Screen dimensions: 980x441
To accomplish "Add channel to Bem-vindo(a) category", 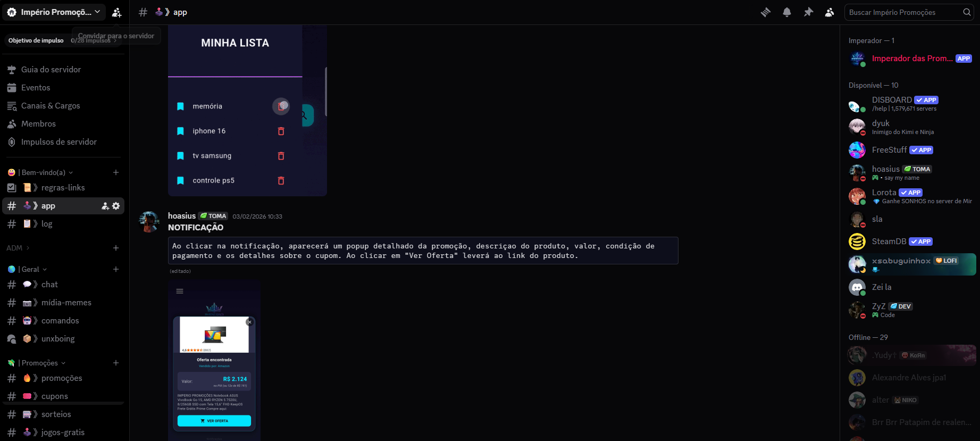I will click(116, 172).
